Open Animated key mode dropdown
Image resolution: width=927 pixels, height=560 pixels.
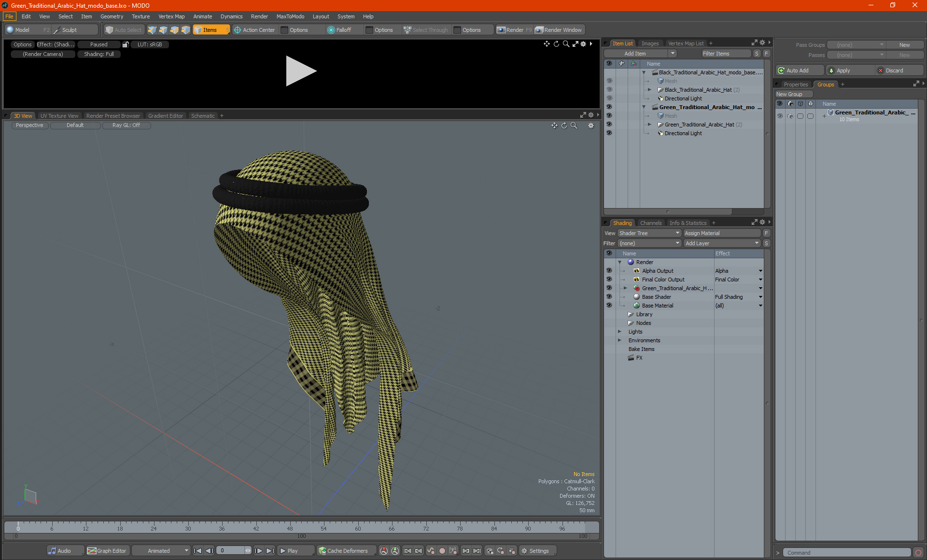coord(161,551)
